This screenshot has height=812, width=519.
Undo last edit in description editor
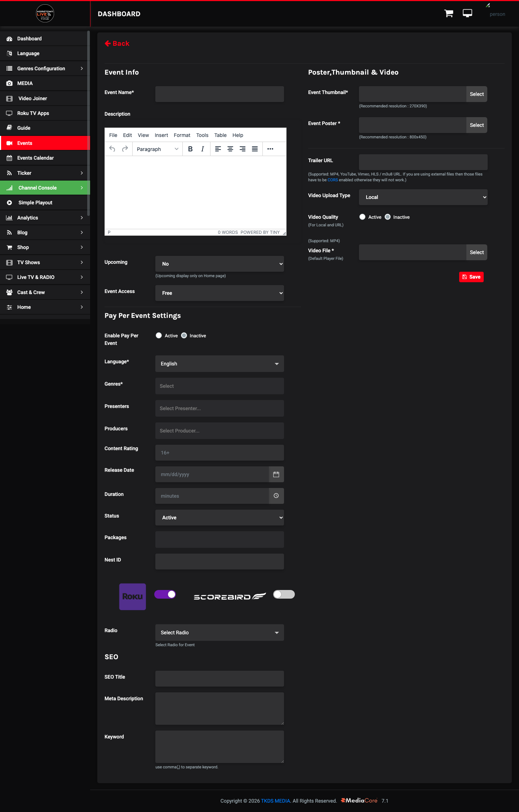coord(112,149)
